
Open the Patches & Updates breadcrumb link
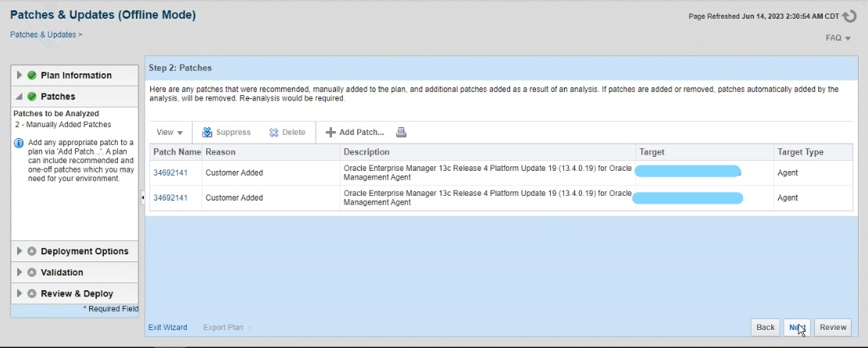[43, 34]
